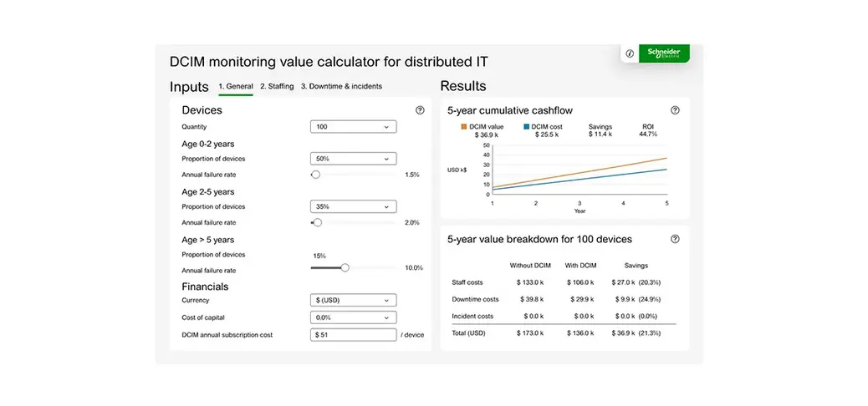868x406 pixels.
Task: Open the info icon beside Schneider logo
Action: click(630, 53)
